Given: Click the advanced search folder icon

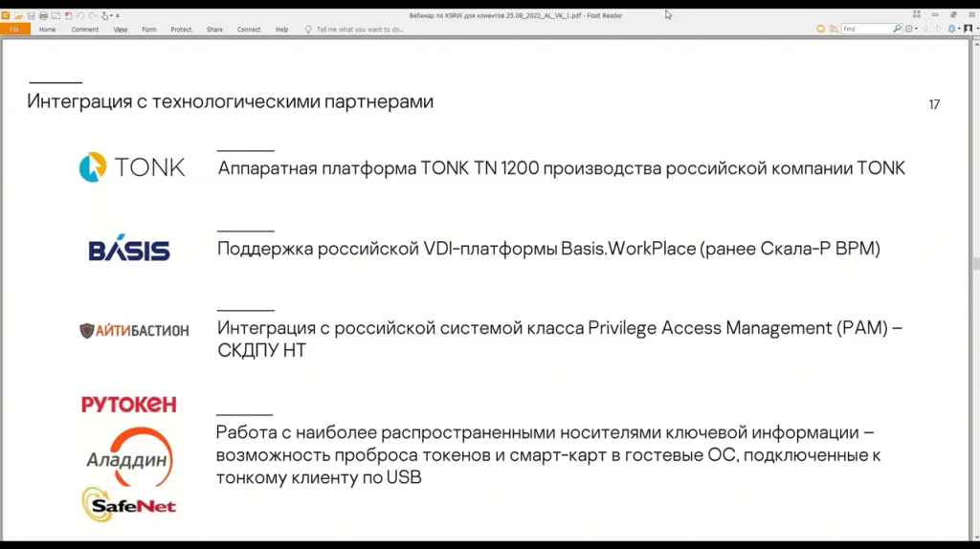Looking at the screenshot, I should click(834, 29).
